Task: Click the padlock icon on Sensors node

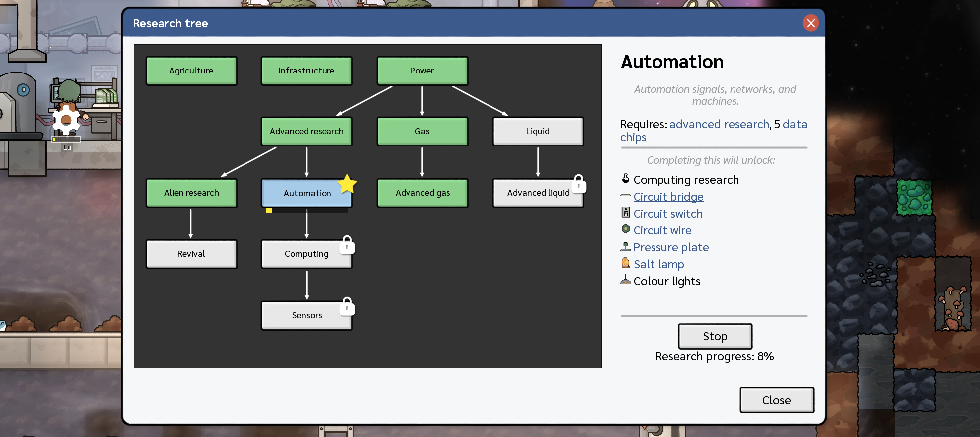Action: [347, 306]
